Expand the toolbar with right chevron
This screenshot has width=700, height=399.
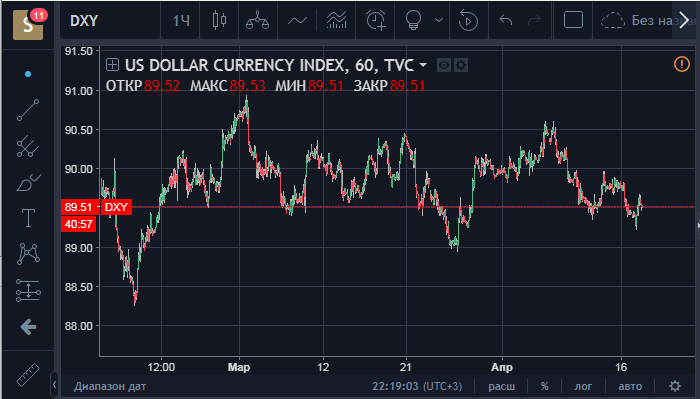click(x=684, y=21)
